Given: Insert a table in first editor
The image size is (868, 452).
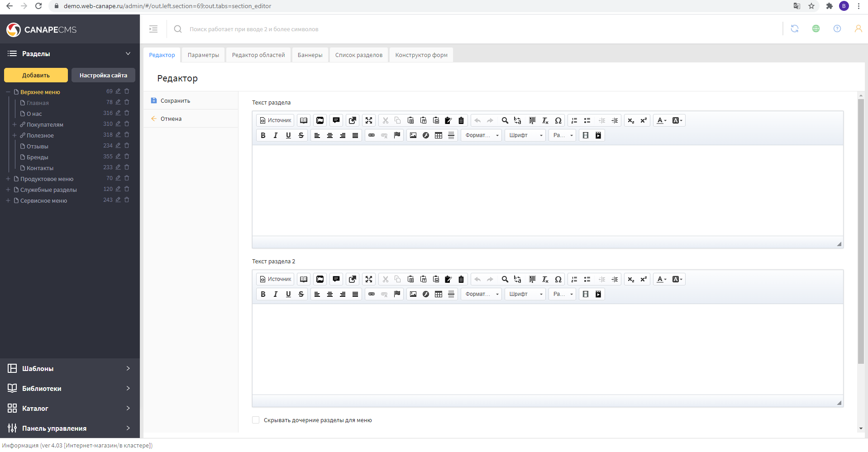Looking at the screenshot, I should click(x=439, y=135).
